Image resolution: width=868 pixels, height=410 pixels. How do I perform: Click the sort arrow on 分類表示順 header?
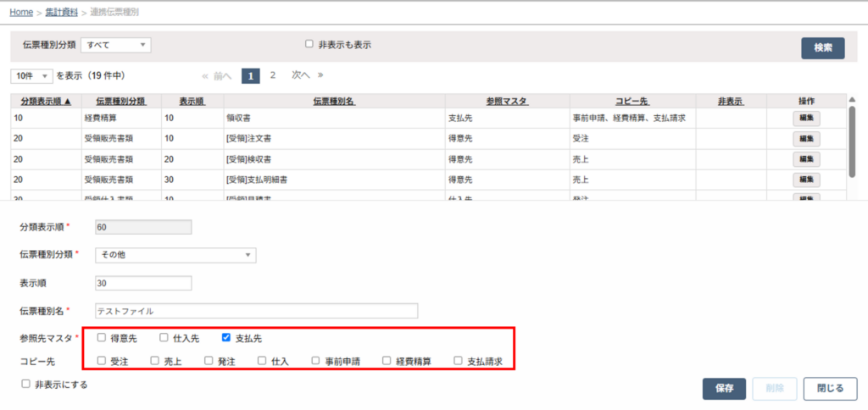68,102
